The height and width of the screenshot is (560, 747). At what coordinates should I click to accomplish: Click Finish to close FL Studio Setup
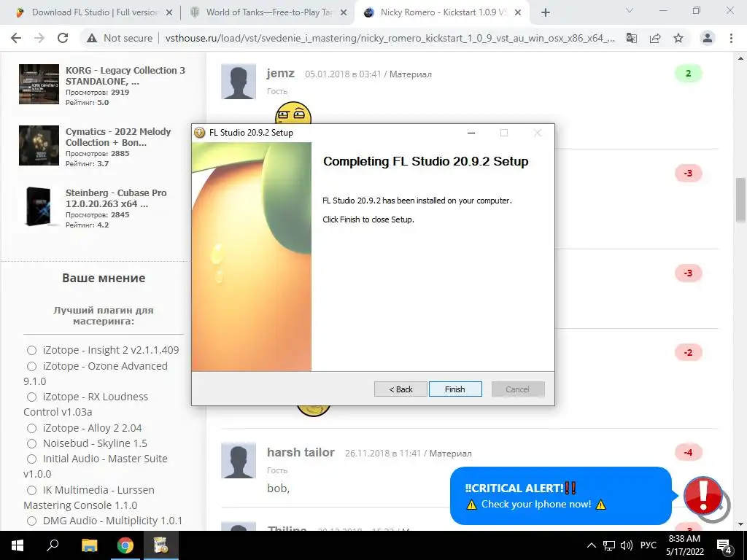(x=455, y=389)
